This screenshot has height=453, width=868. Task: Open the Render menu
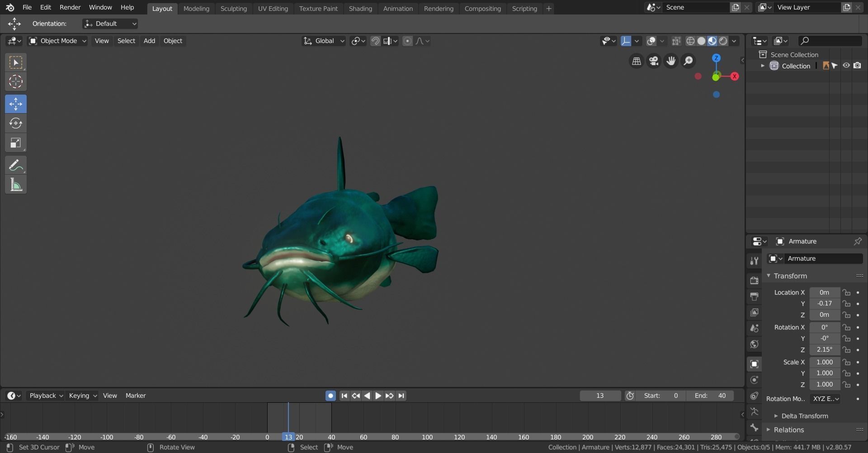click(x=70, y=7)
